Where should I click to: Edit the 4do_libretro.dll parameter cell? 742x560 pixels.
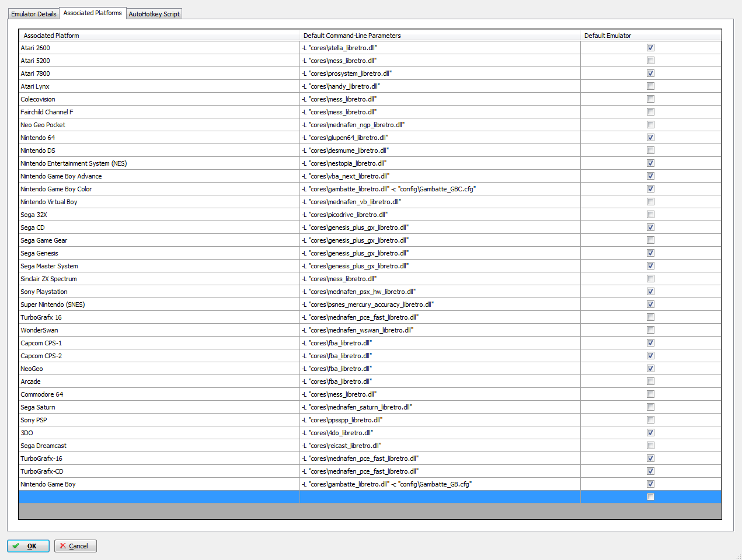click(x=440, y=433)
